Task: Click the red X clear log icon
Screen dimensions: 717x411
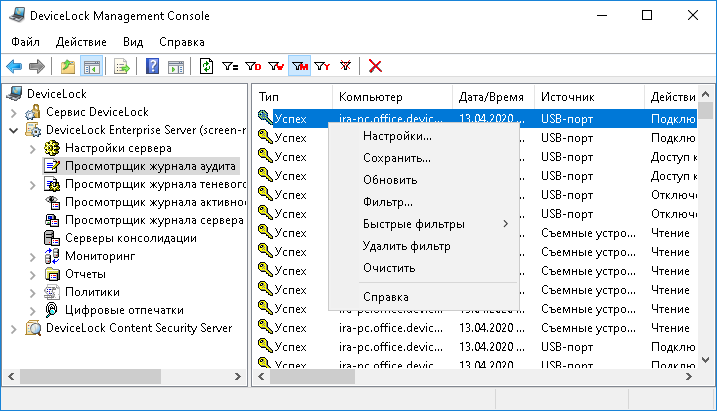Action: 376,66
